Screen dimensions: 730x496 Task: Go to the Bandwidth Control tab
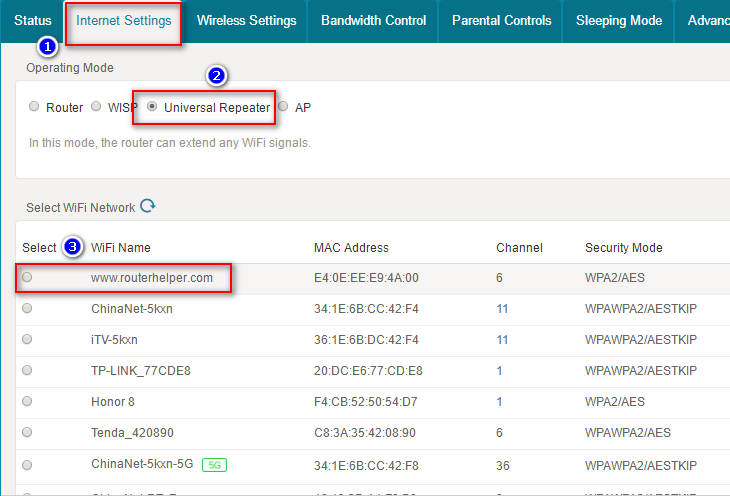click(x=373, y=21)
